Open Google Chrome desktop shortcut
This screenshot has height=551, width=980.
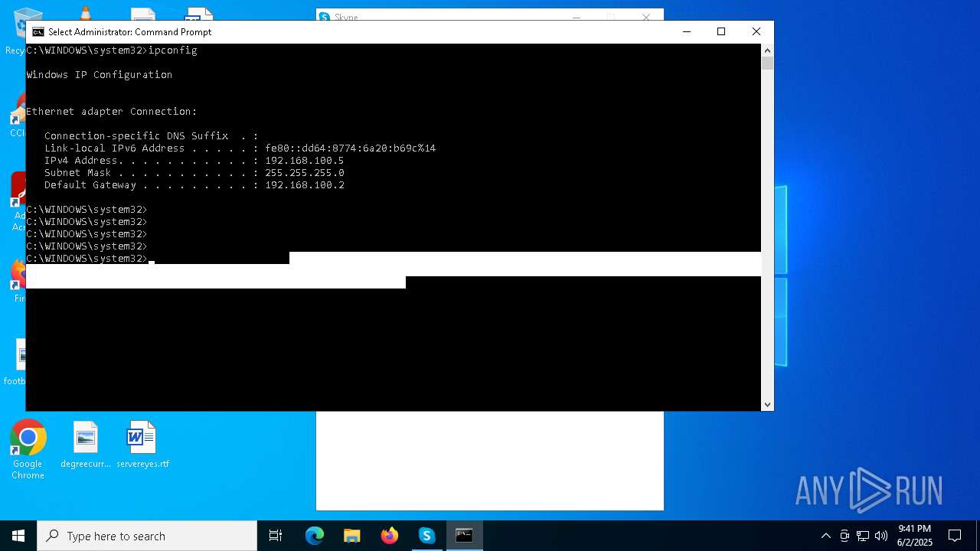(x=28, y=450)
